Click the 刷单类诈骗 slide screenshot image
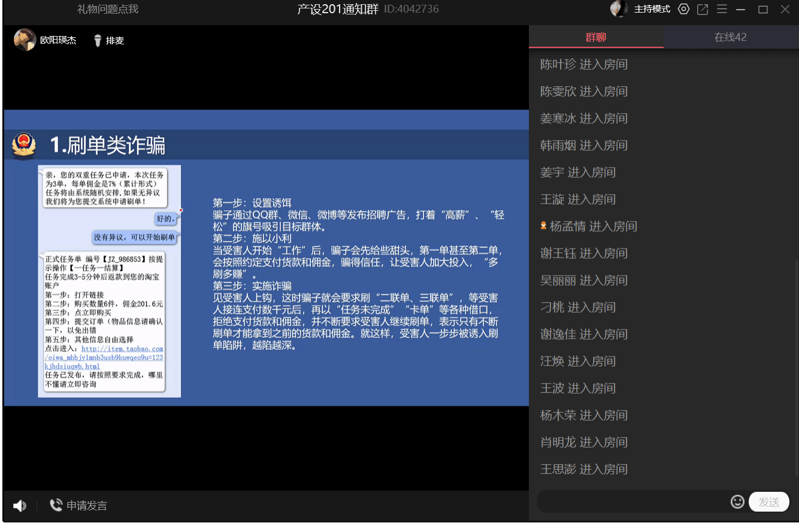 tap(110, 281)
